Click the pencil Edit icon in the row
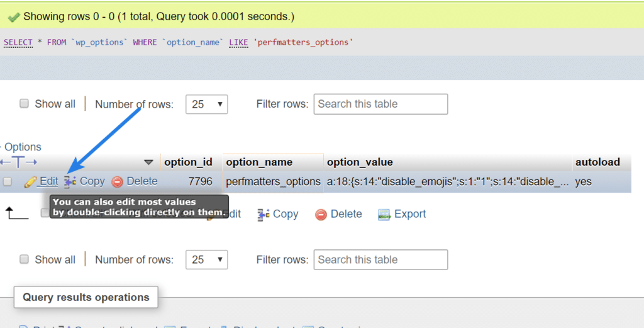 pos(30,182)
